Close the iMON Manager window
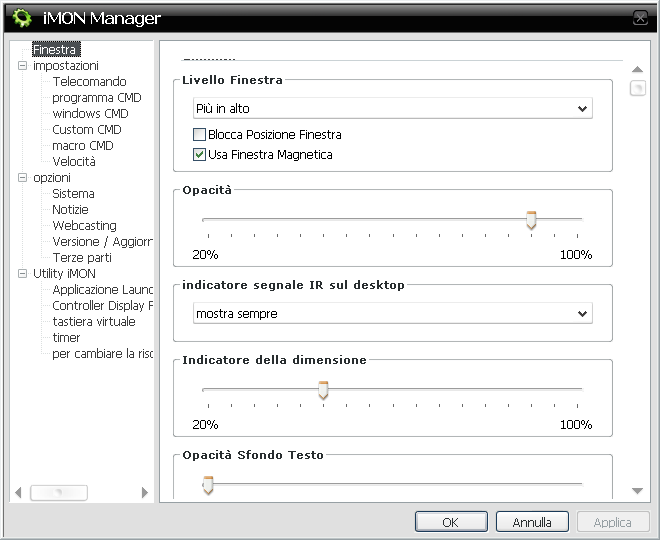Screen dimensions: 660x540 (640, 18)
